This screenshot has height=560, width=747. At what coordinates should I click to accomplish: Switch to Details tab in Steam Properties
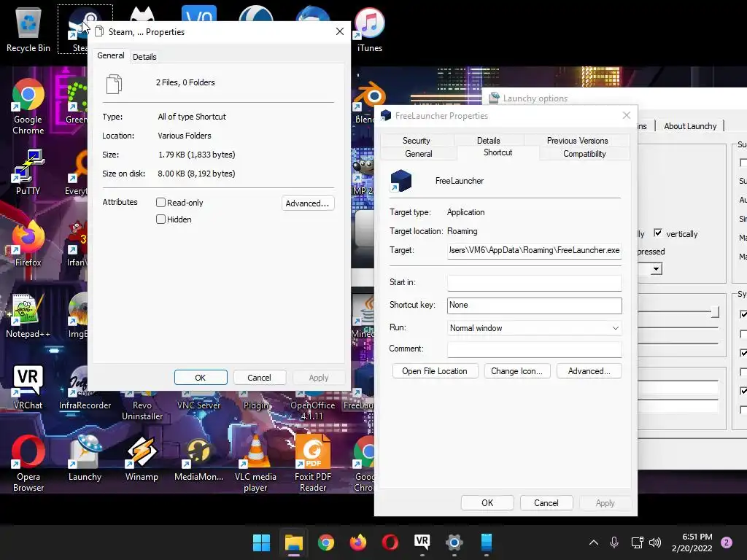[144, 57]
